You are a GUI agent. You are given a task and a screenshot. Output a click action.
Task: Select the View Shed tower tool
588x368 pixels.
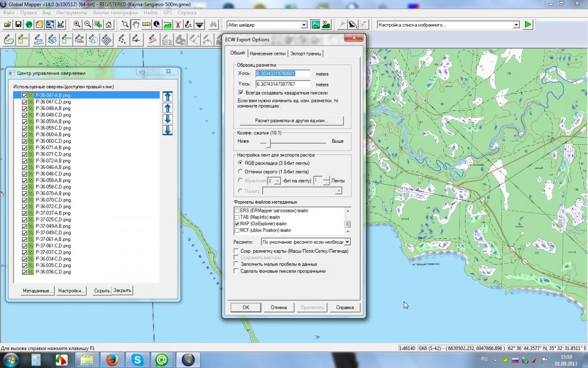(178, 25)
